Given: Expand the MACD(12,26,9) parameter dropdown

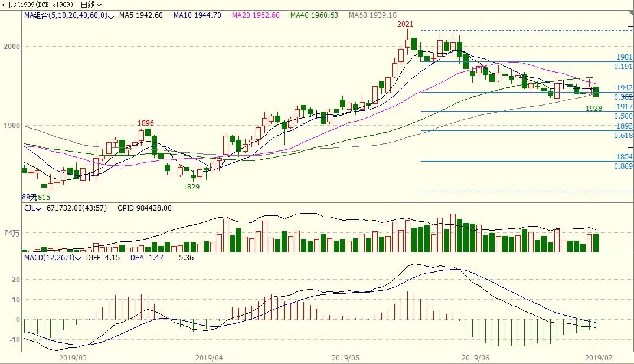Looking at the screenshot, I should tap(79, 258).
